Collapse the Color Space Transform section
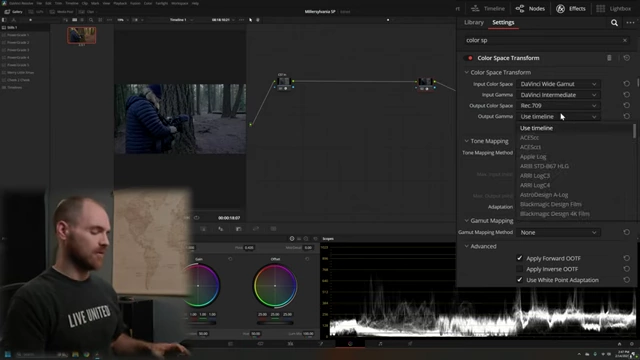This screenshot has height=360, width=640. point(467,72)
